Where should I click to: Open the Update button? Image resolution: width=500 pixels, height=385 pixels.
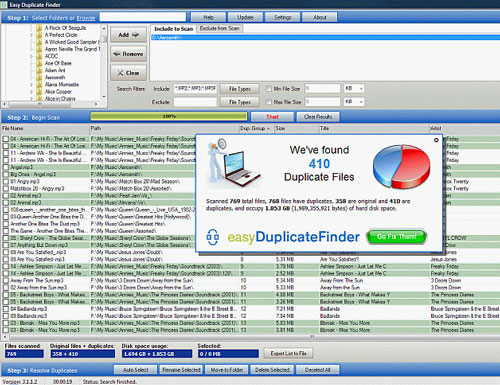click(x=245, y=17)
